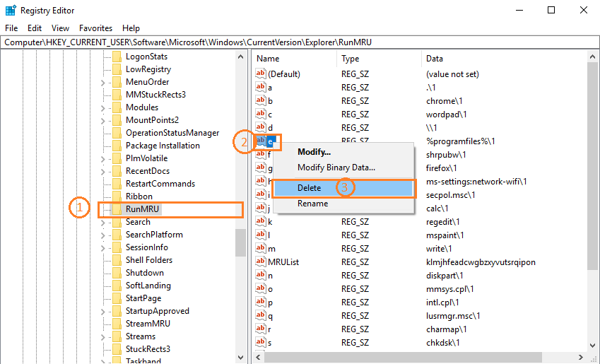
Task: Select the SoftLanding key
Action: click(148, 285)
